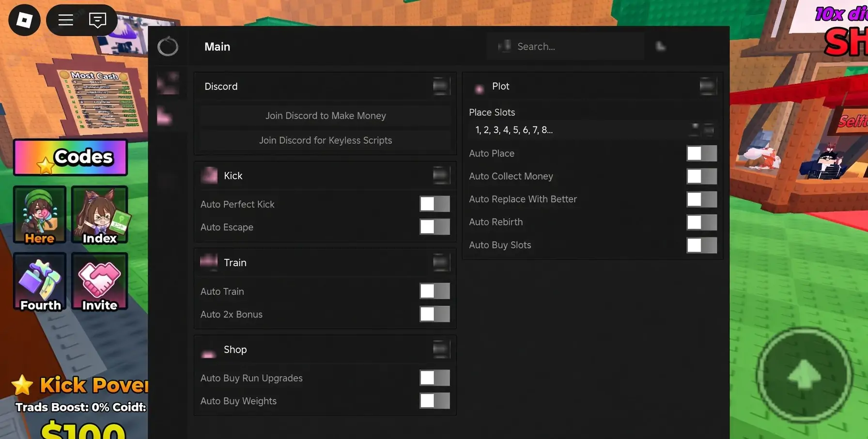The image size is (868, 439).
Task: Open the rainbow Codes button
Action: [x=71, y=157]
